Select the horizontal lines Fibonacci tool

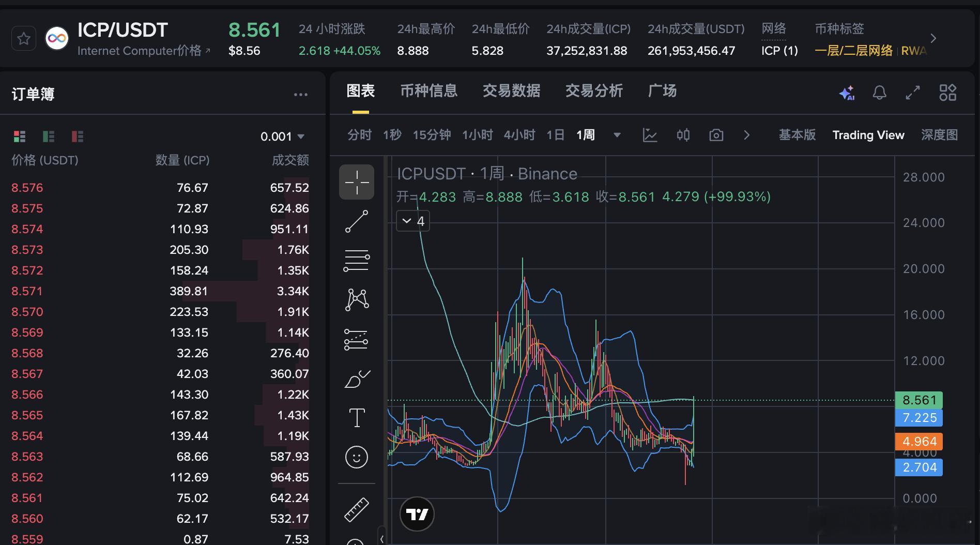(357, 261)
